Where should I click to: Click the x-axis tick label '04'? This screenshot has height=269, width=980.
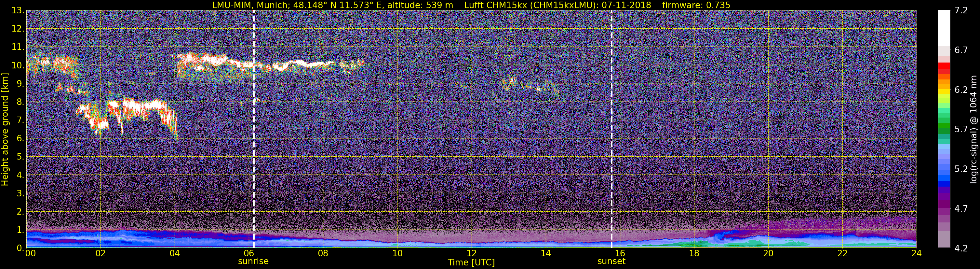point(175,254)
